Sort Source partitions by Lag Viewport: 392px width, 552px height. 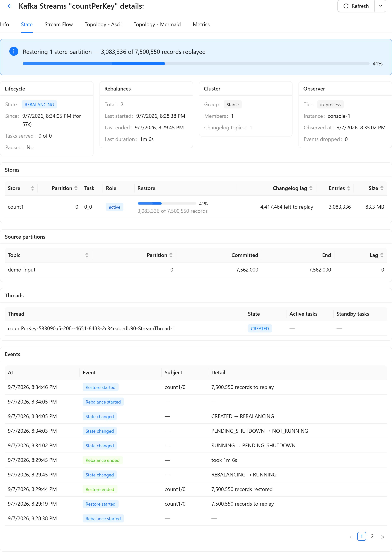[x=382, y=255]
